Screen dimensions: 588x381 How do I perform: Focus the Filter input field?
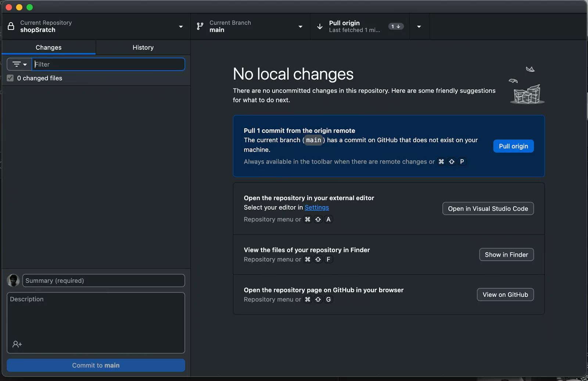(108, 64)
